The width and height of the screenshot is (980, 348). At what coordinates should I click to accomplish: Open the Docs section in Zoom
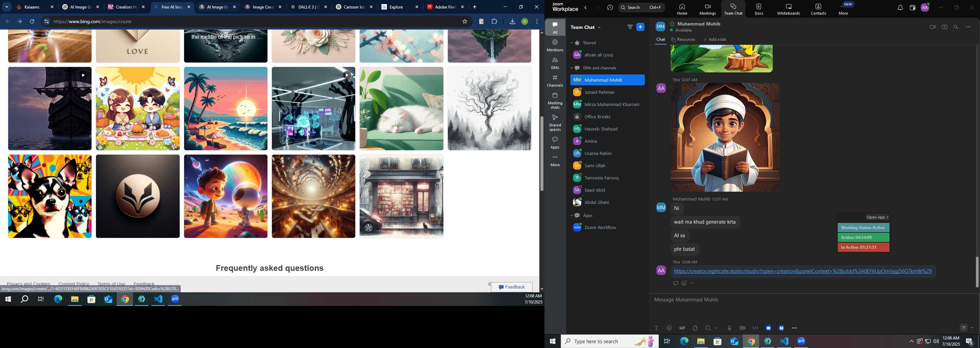pyautogui.click(x=759, y=9)
